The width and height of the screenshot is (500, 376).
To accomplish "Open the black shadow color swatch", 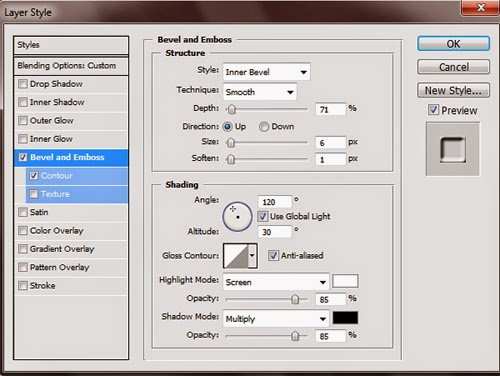I will click(345, 318).
